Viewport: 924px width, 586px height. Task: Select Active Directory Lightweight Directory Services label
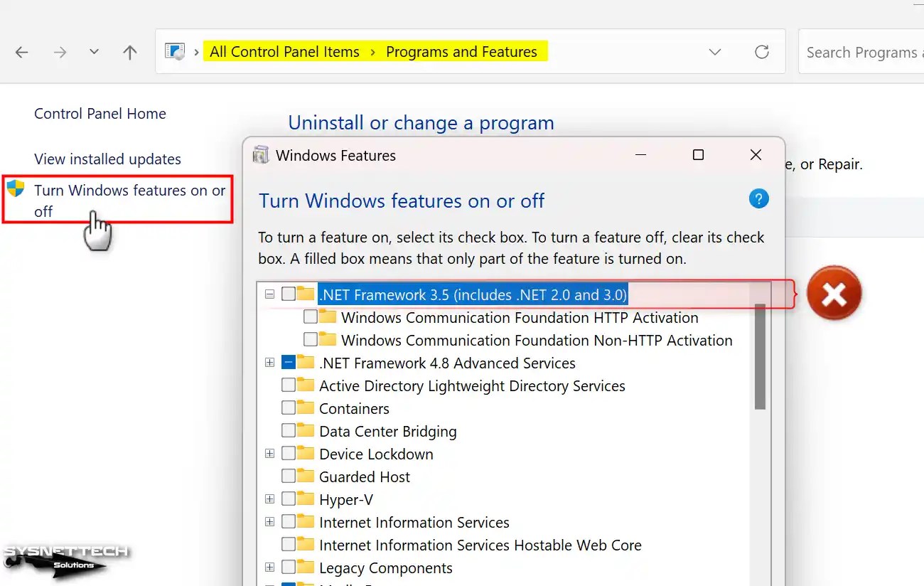[472, 385]
